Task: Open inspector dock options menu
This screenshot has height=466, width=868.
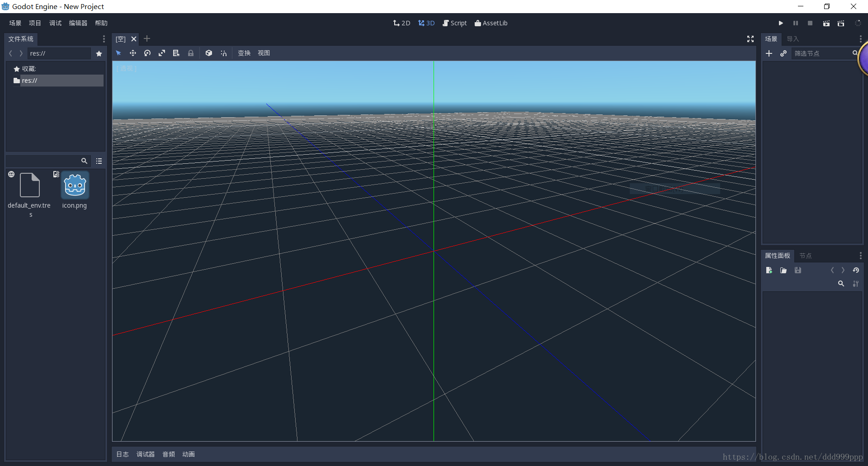Action: pyautogui.click(x=860, y=256)
